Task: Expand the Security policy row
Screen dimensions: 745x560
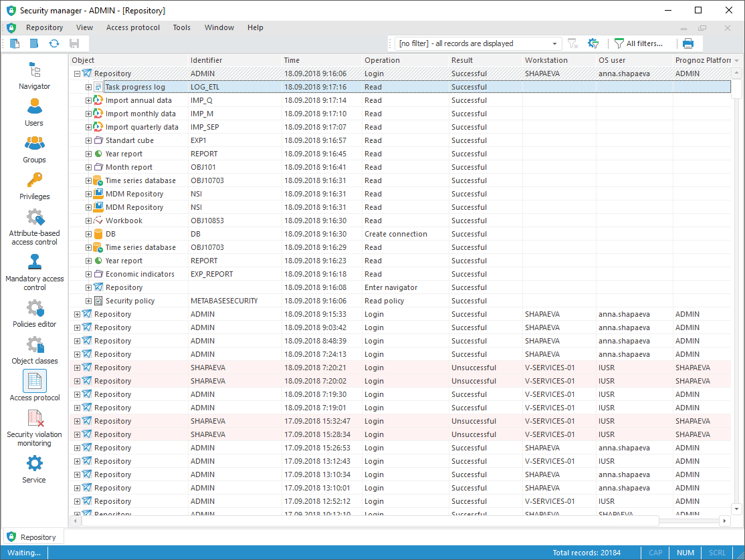Action: pos(88,301)
